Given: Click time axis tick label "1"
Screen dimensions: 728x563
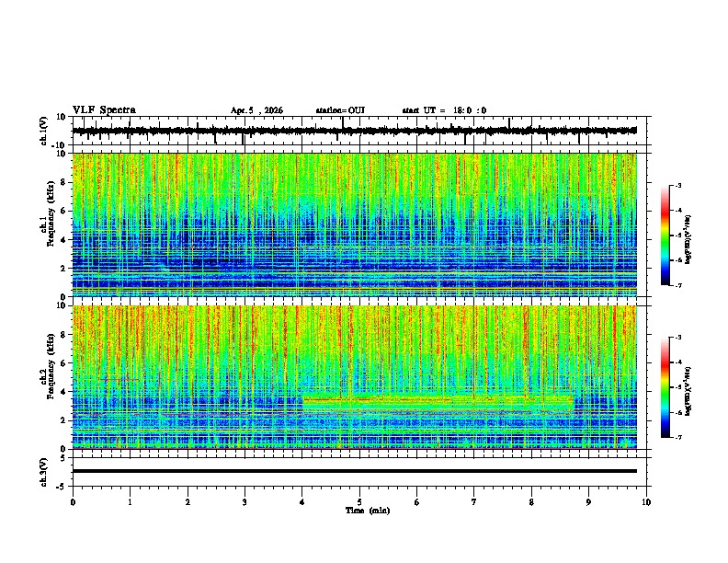Looking at the screenshot, I should coord(130,502).
